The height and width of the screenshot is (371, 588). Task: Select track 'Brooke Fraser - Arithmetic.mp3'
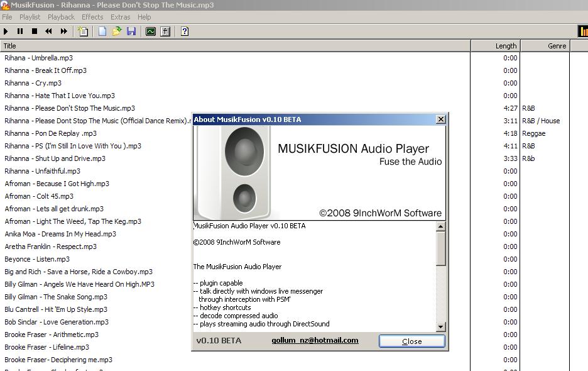[52, 335]
